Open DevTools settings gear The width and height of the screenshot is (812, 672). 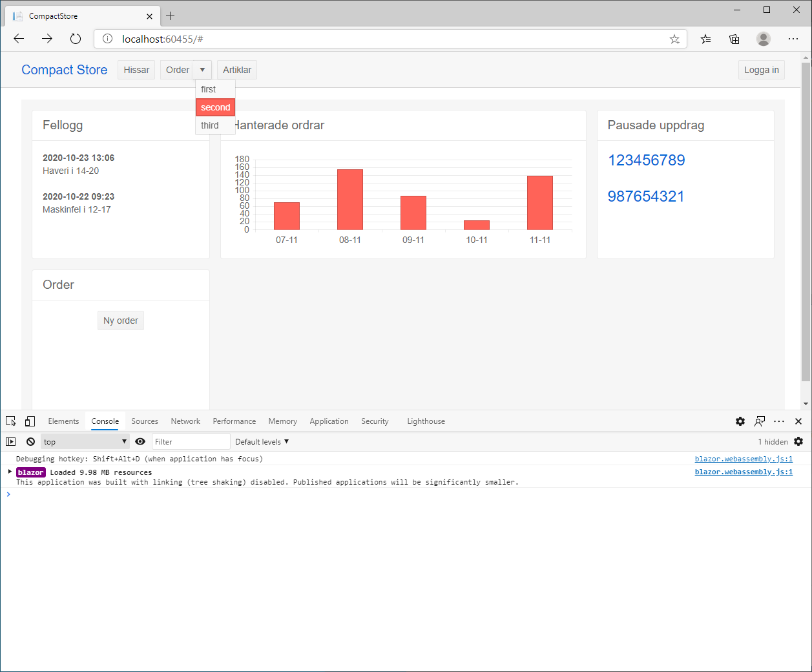click(740, 421)
